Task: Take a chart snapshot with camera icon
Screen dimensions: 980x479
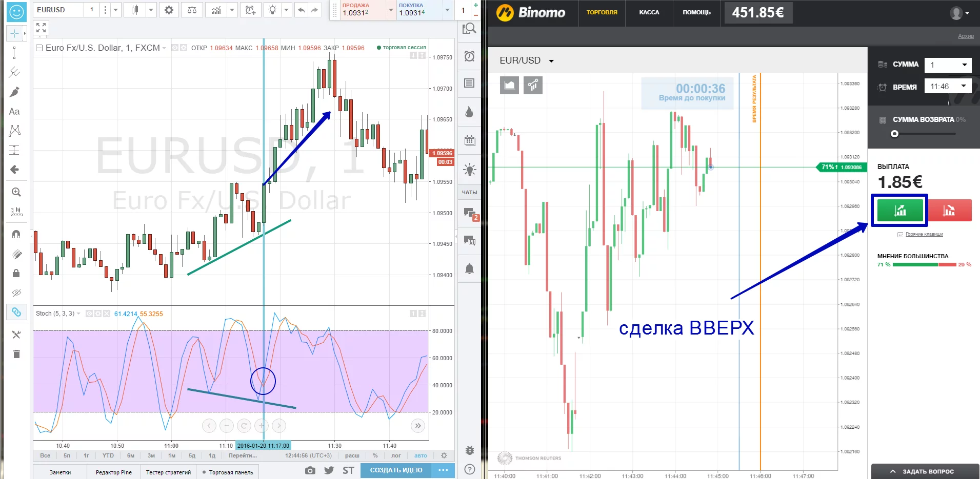Action: click(x=310, y=470)
